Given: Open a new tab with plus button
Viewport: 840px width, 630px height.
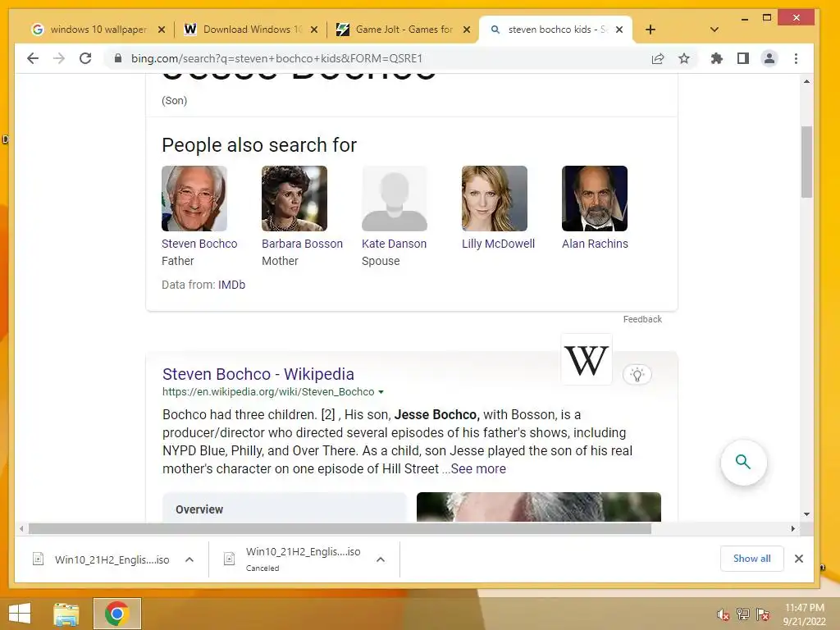Looking at the screenshot, I should [651, 30].
